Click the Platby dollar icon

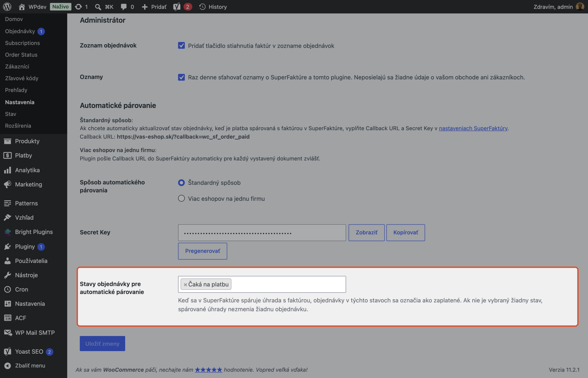[8, 155]
